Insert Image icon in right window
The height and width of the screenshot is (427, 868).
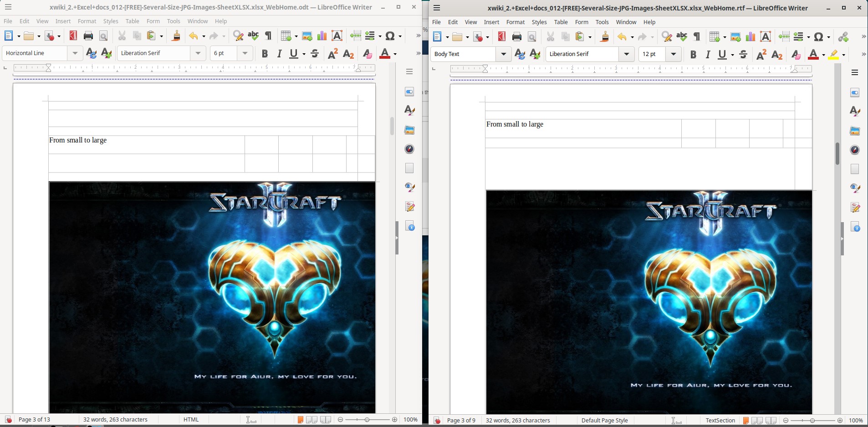[x=735, y=37]
